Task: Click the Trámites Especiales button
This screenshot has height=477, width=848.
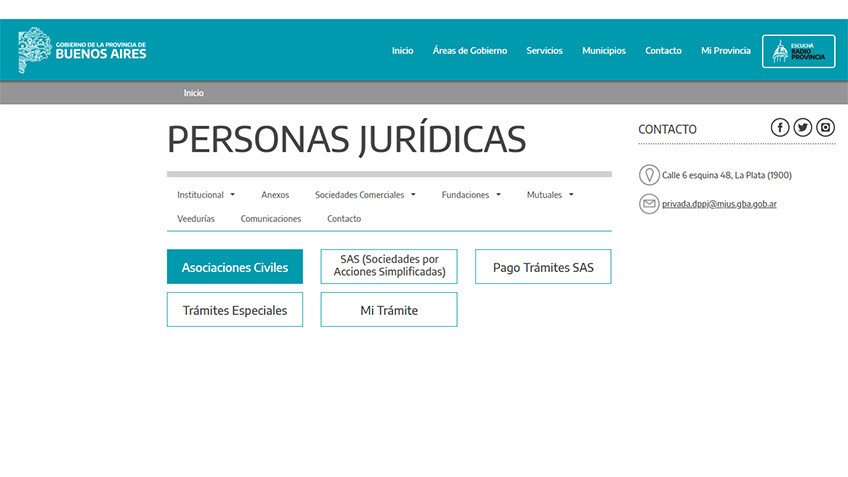Action: (235, 310)
